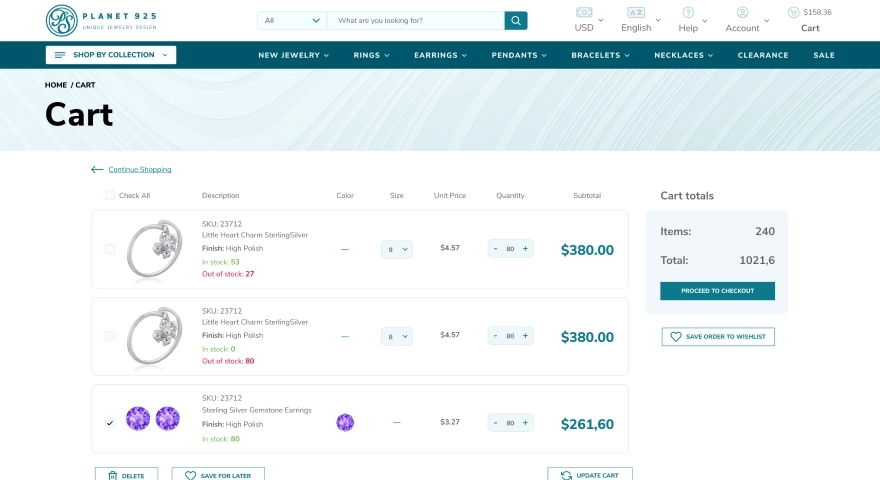Image resolution: width=880 pixels, height=480 pixels.
Task: Uncheck the Gemstone Earrings item checkbox
Action: 110,423
